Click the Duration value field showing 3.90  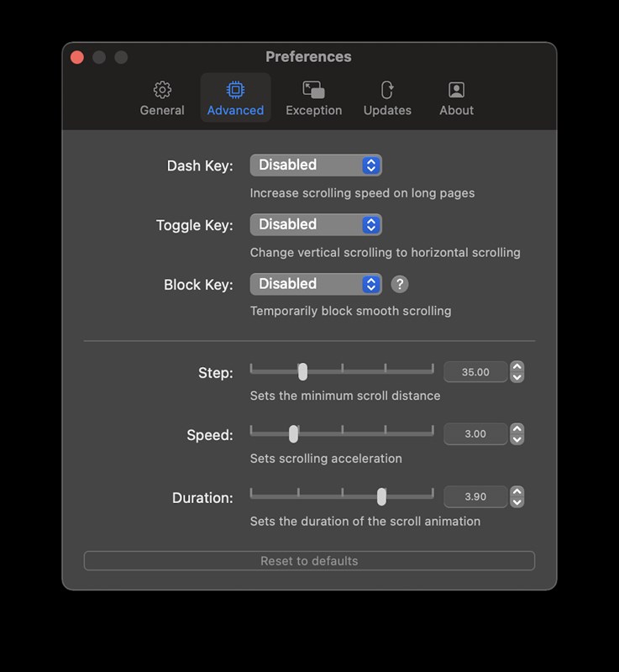click(x=475, y=496)
